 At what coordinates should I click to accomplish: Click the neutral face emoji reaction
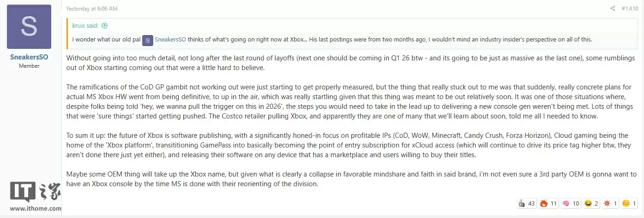[x=629, y=203]
